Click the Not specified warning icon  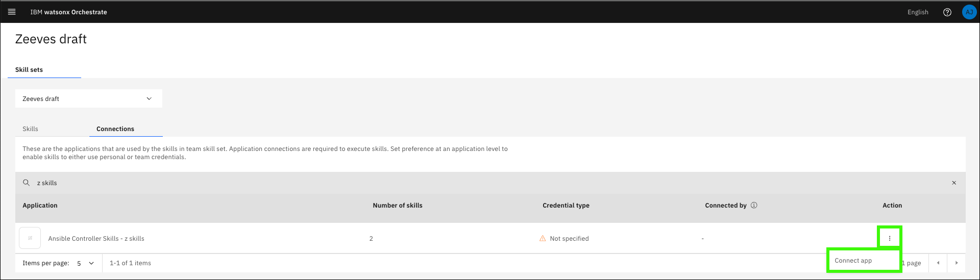click(x=543, y=239)
